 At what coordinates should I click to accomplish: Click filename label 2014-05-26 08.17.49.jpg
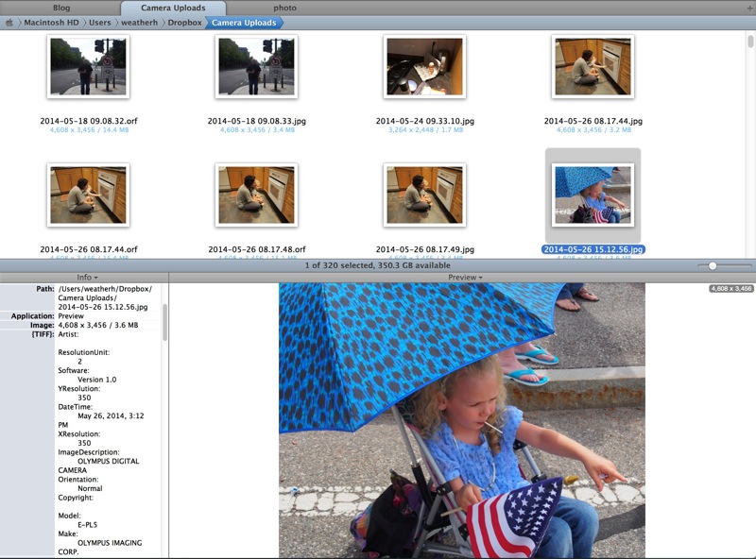click(x=424, y=249)
